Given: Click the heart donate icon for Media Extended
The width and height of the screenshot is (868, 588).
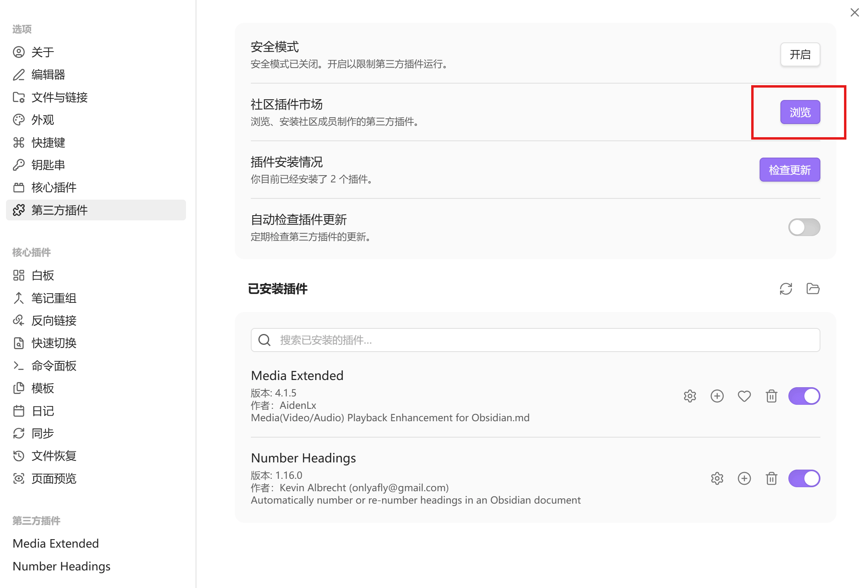Looking at the screenshot, I should pos(744,396).
